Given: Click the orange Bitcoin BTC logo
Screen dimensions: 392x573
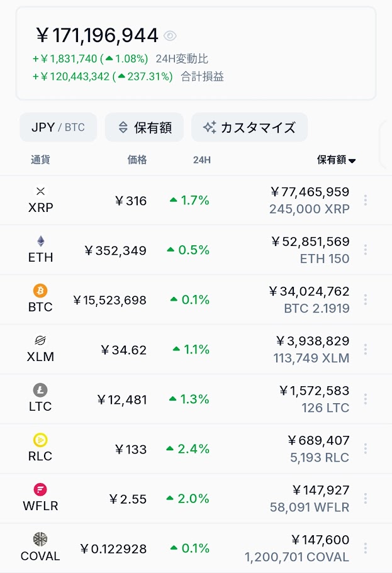Looking at the screenshot, I should pos(40,291).
